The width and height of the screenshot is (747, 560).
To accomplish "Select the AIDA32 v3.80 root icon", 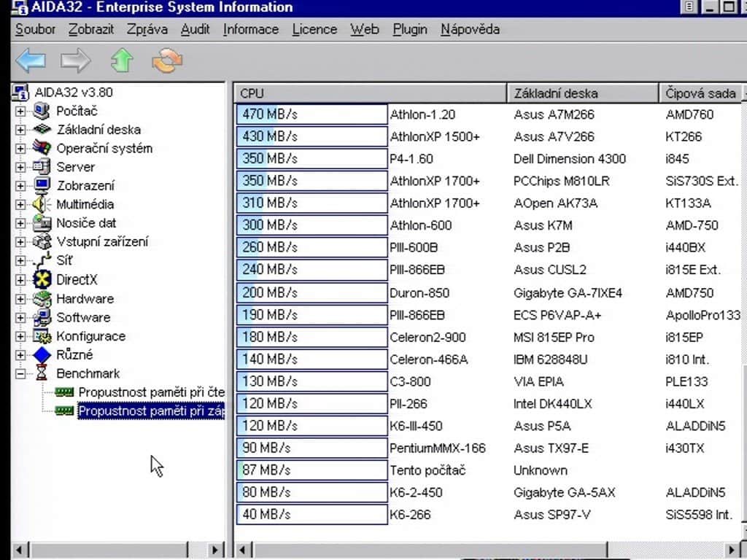I will pyautogui.click(x=20, y=93).
